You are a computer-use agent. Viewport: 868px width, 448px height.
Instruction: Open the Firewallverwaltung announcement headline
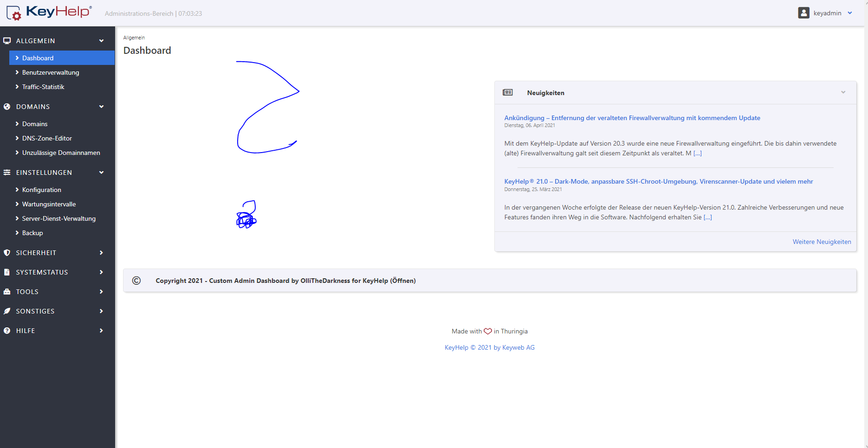(632, 118)
